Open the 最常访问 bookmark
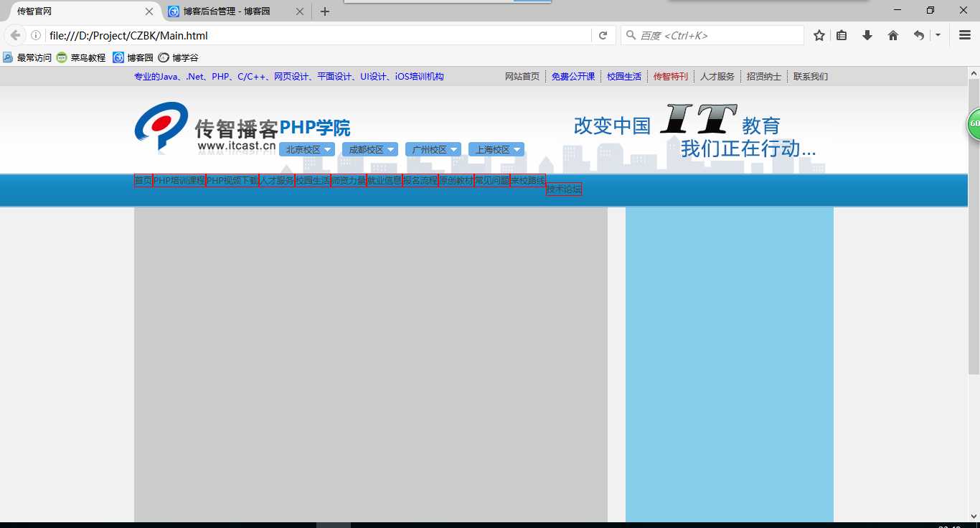Image resolution: width=980 pixels, height=528 pixels. tap(27, 57)
